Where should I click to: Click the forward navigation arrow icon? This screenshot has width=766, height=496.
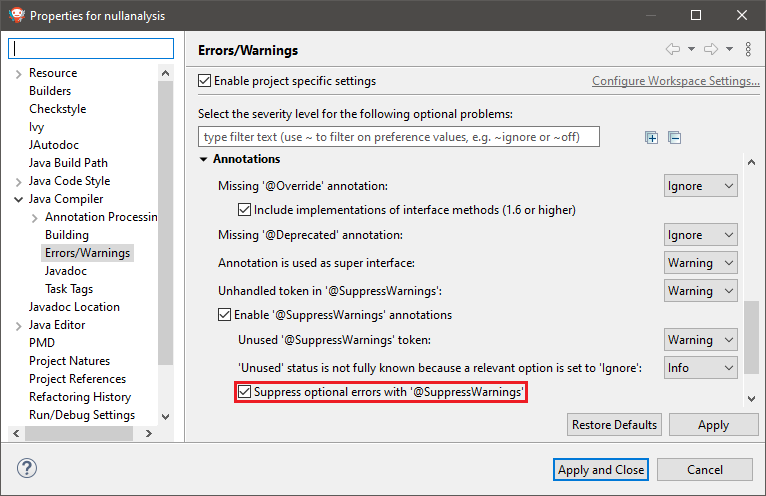pyautogui.click(x=711, y=49)
